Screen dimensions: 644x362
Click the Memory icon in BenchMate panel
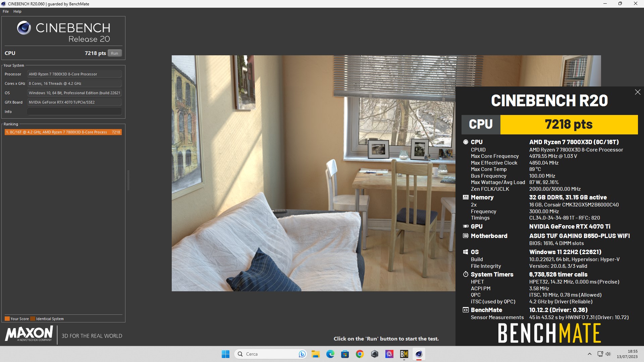point(466,197)
